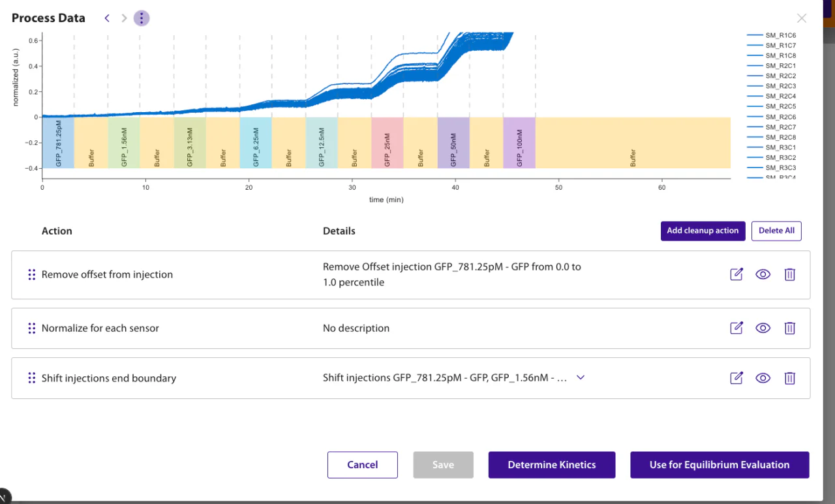Viewport: 835px width, 504px height.
Task: Toggle the SM_R3C3 legend entry
Action: [x=772, y=168]
